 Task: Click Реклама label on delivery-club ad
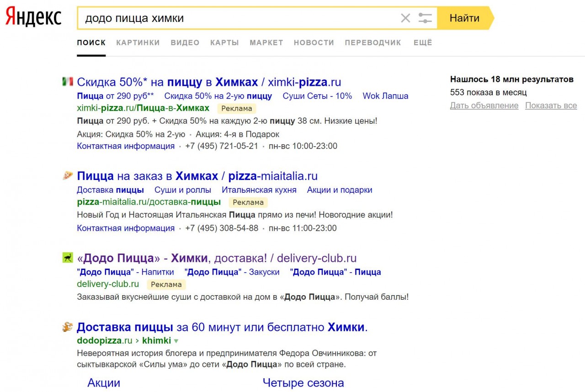coord(166,284)
